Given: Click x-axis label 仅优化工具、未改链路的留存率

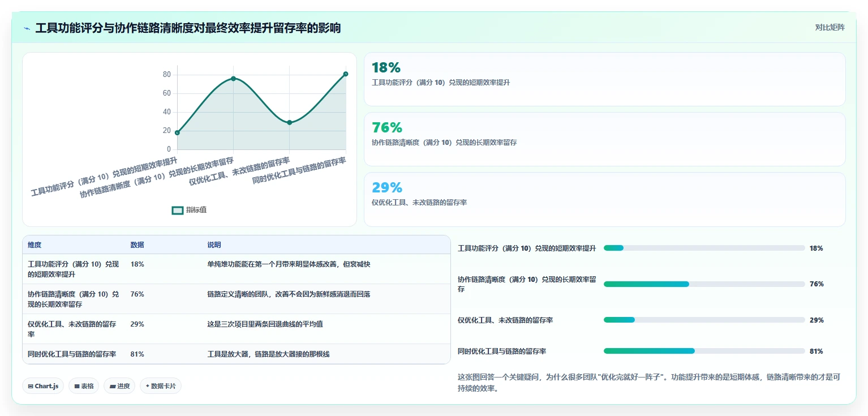Looking at the screenshot, I should (239, 171).
